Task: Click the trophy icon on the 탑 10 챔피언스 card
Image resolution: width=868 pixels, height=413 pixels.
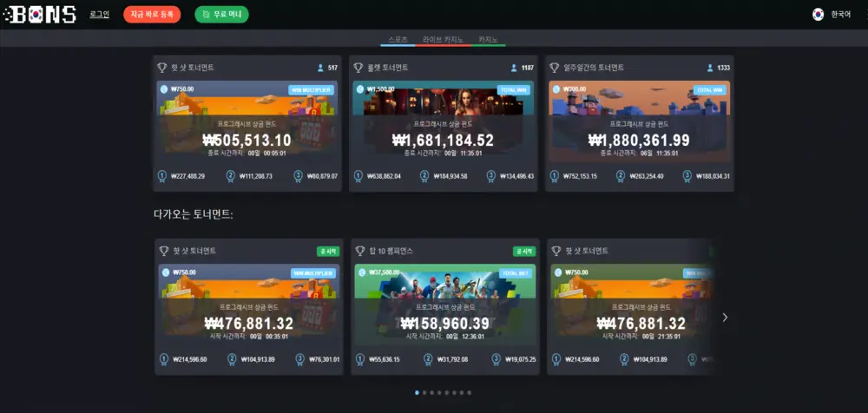Action: click(x=359, y=251)
